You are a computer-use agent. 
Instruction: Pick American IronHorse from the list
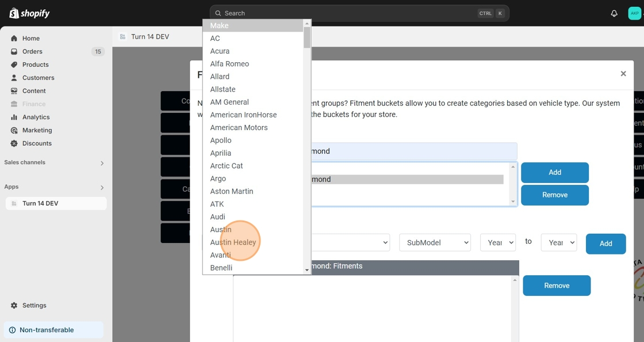click(252, 115)
